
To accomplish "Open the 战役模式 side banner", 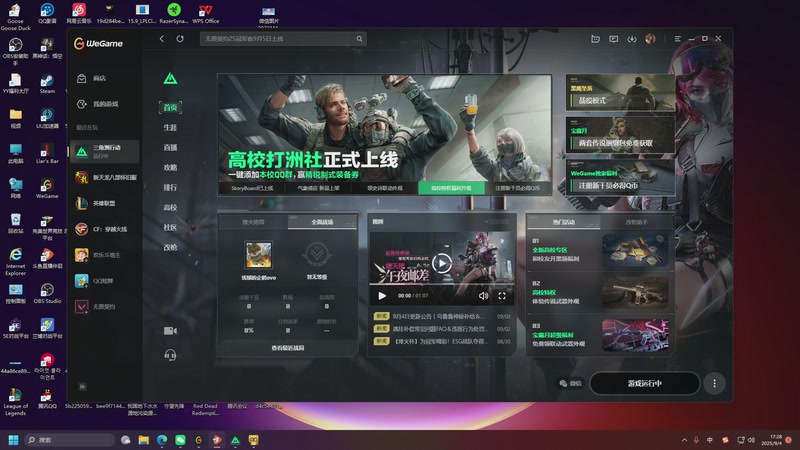I will 620,93.
